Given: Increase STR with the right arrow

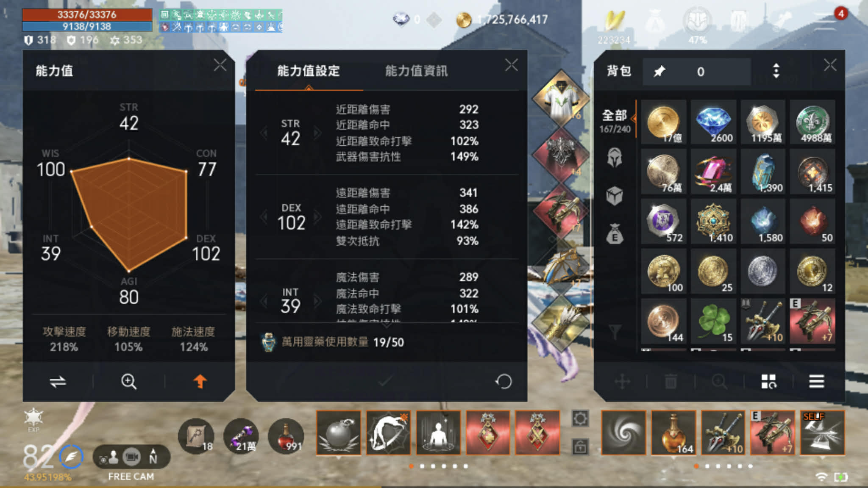Looking at the screenshot, I should (317, 133).
